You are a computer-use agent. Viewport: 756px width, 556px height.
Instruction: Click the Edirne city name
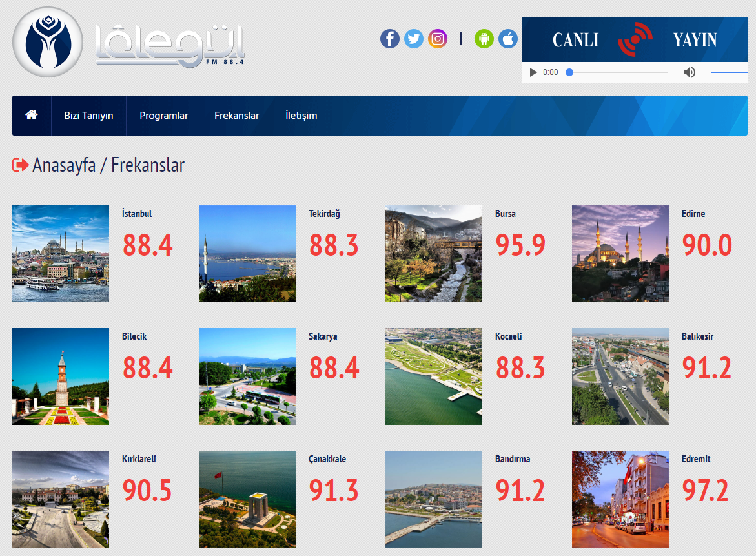click(x=693, y=214)
